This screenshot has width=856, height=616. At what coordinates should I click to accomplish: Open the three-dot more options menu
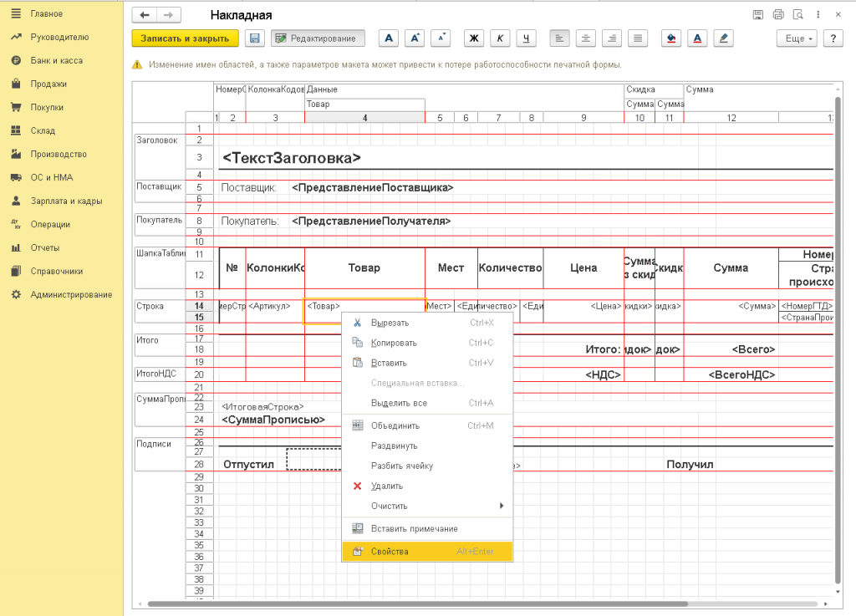819,15
